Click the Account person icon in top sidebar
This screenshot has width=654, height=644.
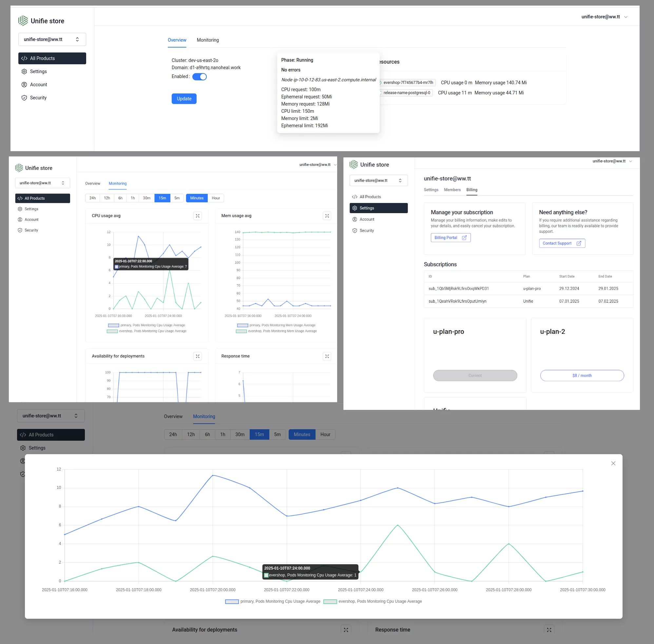pyautogui.click(x=24, y=85)
